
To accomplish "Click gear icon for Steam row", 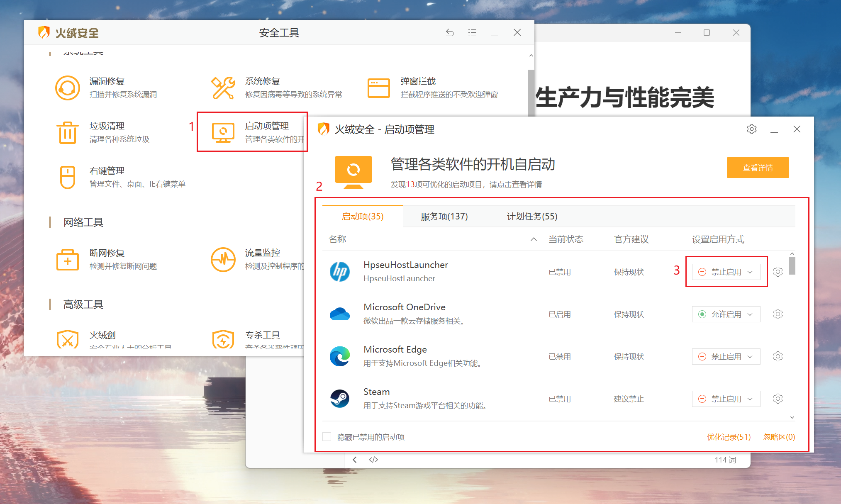I will pos(778,399).
